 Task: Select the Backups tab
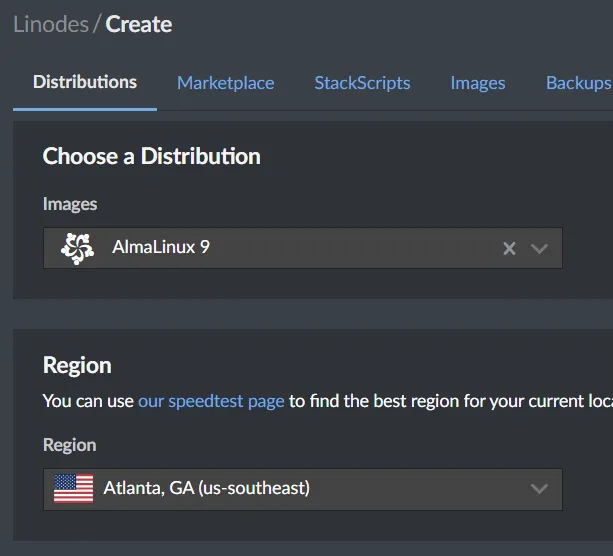click(578, 83)
